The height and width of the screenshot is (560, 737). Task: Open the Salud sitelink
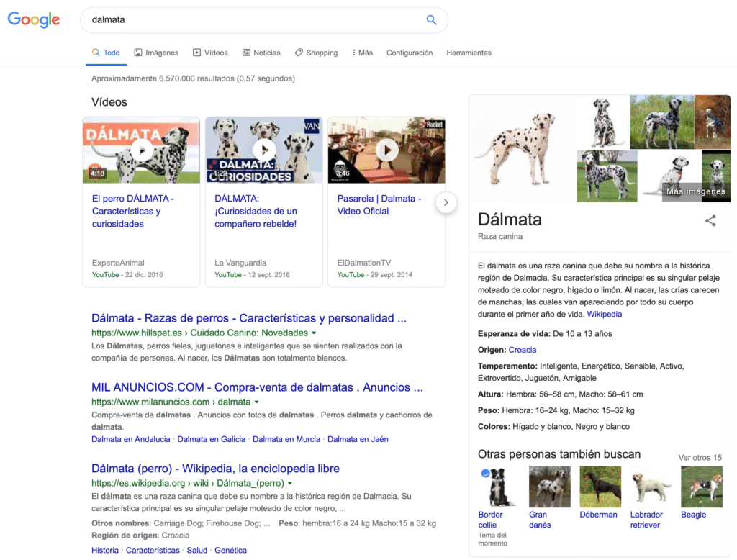197,550
